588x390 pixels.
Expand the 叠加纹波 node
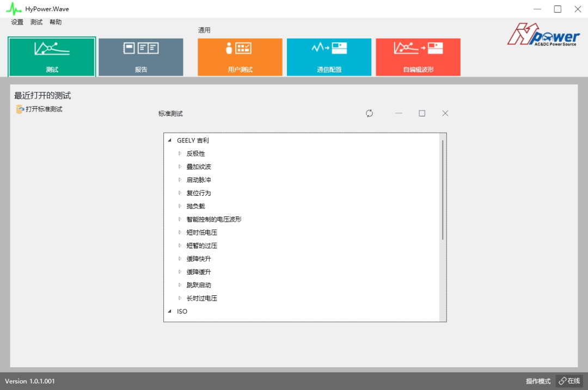pos(180,166)
